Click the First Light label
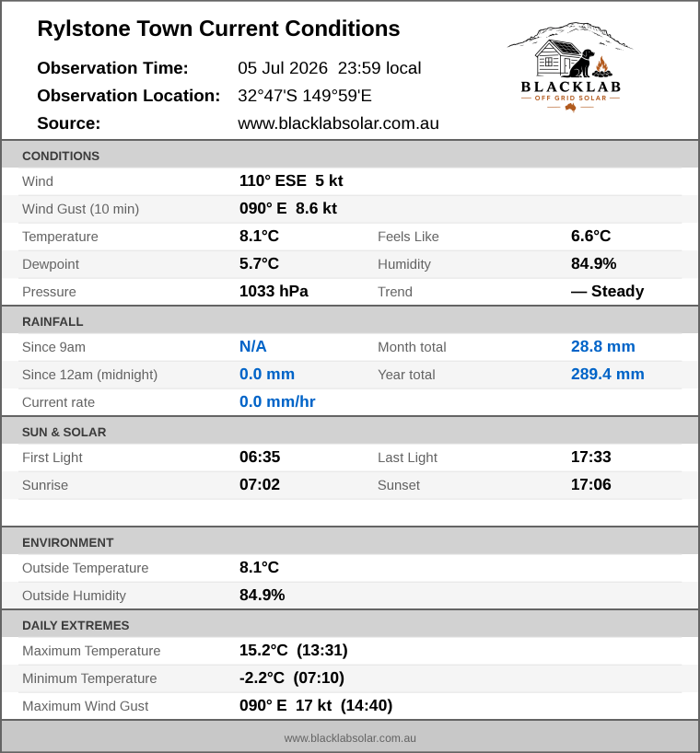This screenshot has width=700, height=753. (x=52, y=458)
